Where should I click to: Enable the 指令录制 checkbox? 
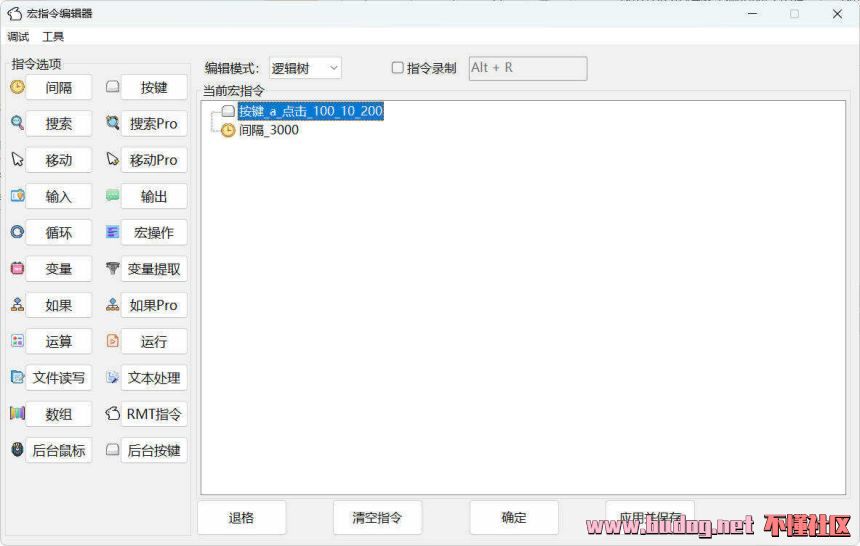click(x=398, y=67)
